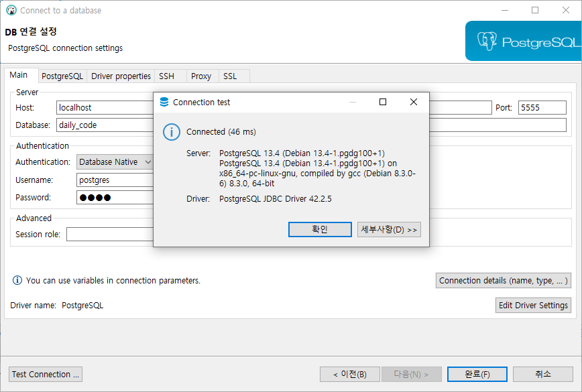The height and width of the screenshot is (392, 582).
Task: Click the Username field with postgres
Action: point(115,180)
